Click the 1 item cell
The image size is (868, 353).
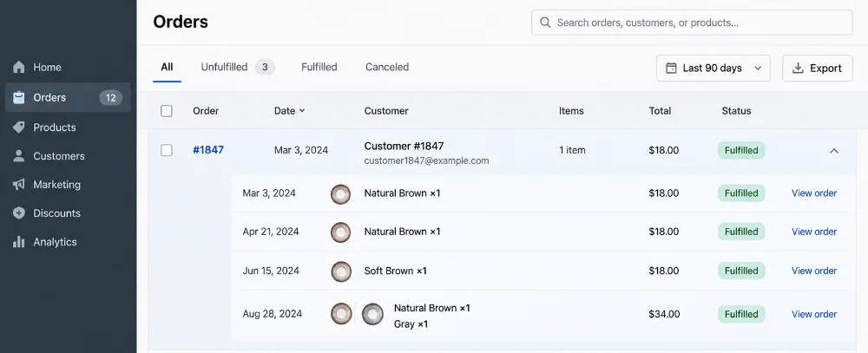(572, 150)
